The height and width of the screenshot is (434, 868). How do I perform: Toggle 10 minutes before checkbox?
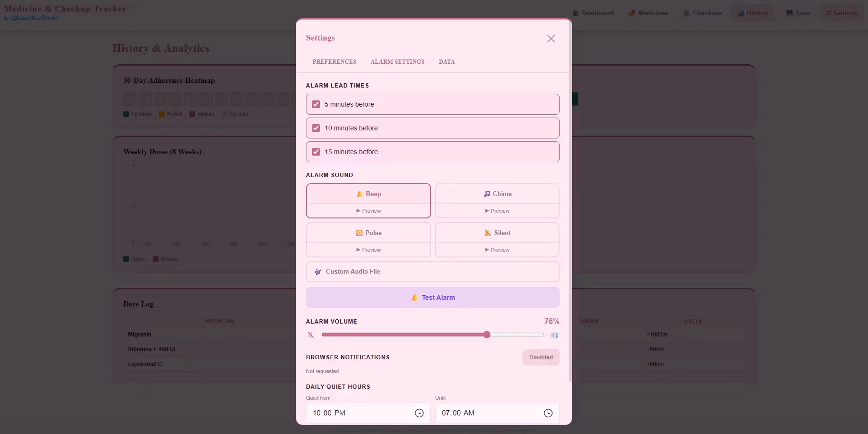(x=316, y=128)
